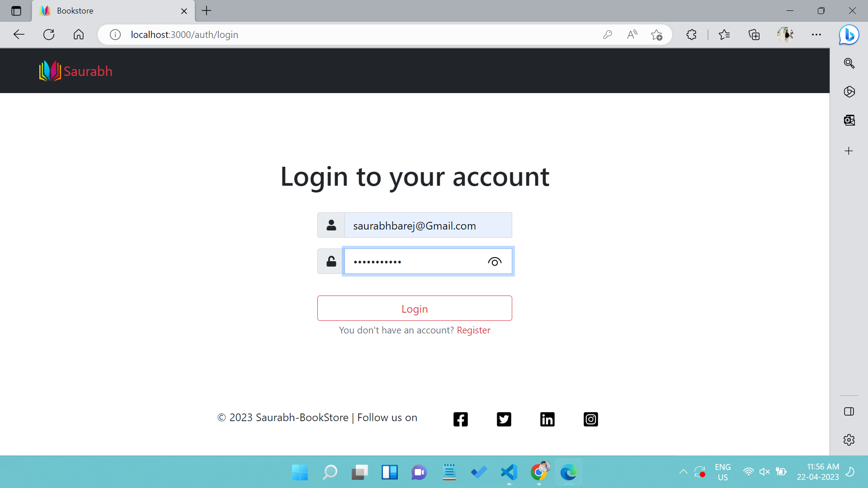Follow the Register link
The image size is (868, 488).
point(473,330)
